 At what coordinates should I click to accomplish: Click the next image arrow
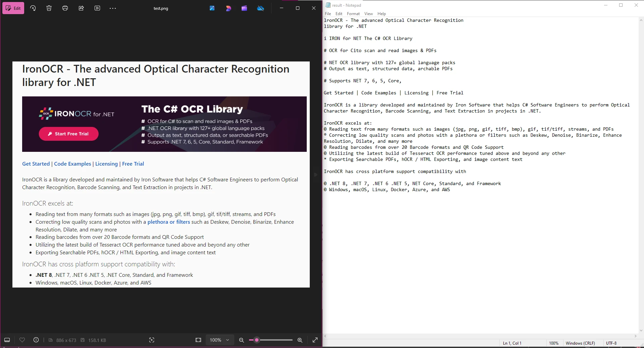[315, 175]
